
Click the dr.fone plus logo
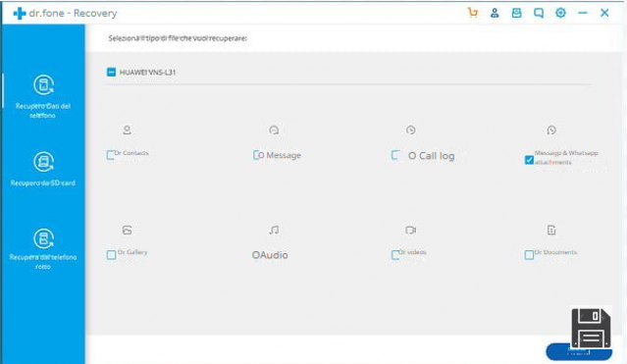click(x=20, y=13)
